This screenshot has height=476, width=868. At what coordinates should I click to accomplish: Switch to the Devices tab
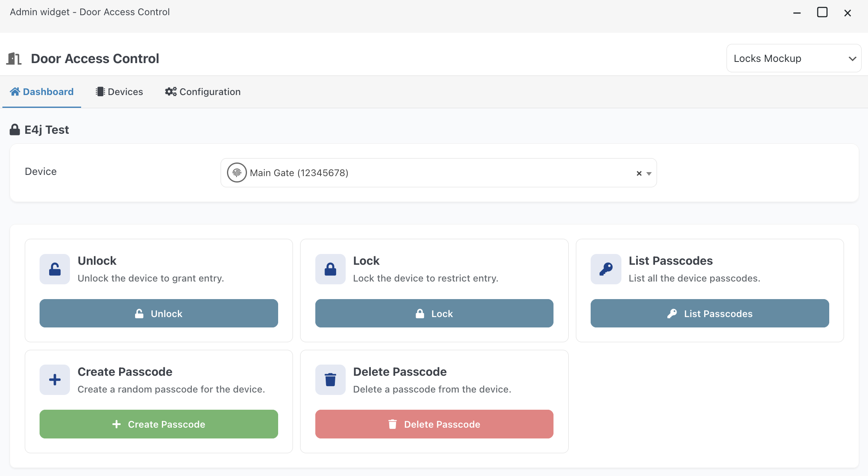119,92
